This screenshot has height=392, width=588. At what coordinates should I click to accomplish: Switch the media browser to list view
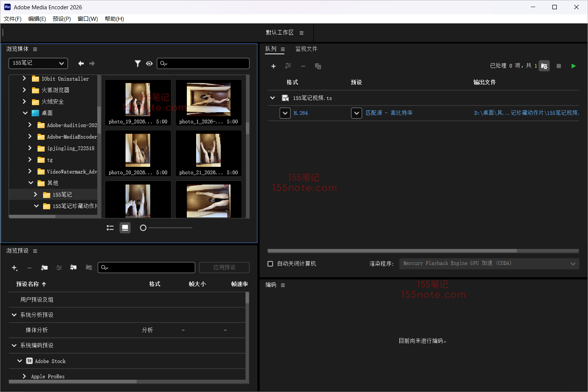coord(110,228)
